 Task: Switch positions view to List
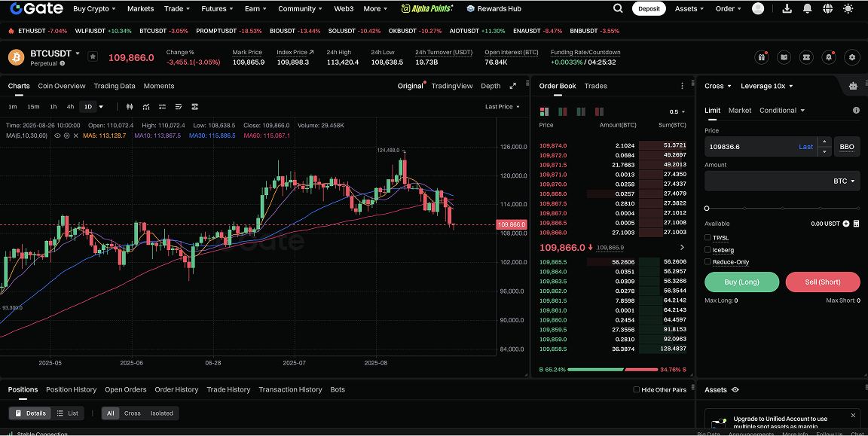coord(68,413)
